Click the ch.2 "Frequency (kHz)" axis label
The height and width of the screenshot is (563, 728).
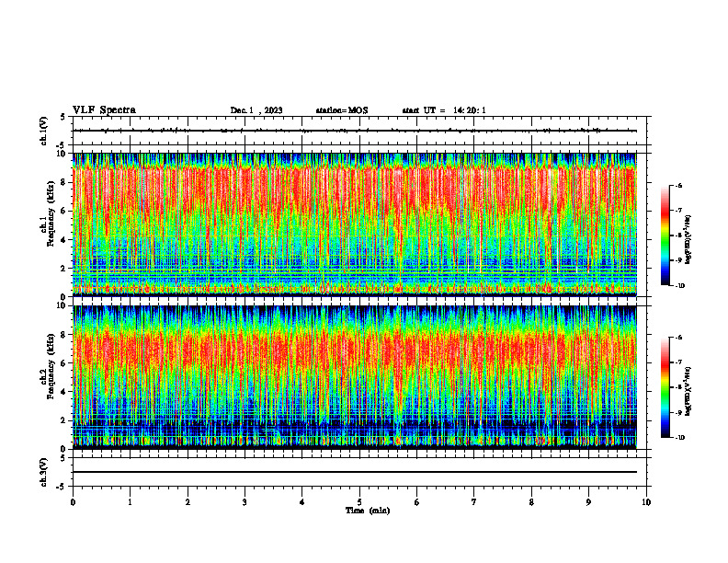pyautogui.click(x=51, y=366)
